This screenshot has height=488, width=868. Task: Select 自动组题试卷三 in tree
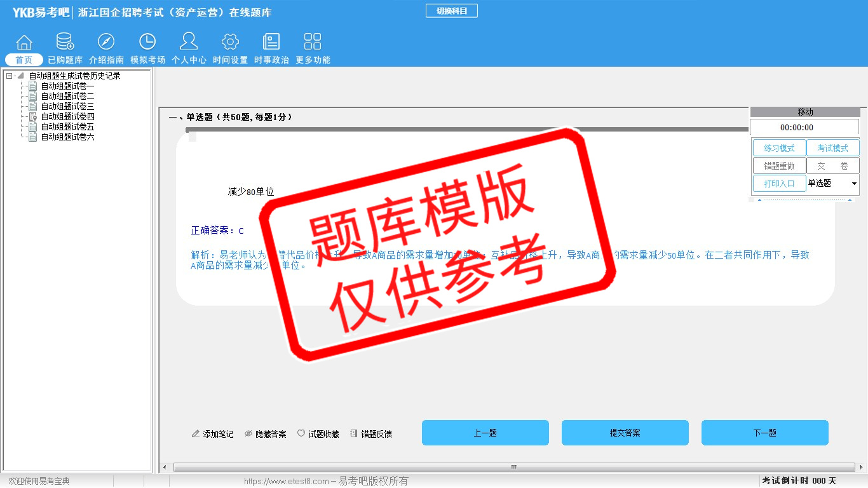[x=67, y=107]
